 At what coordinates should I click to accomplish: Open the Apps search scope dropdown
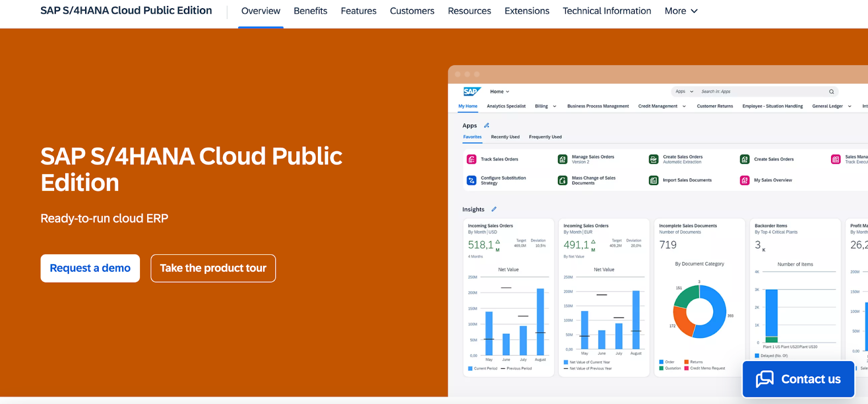tap(684, 92)
